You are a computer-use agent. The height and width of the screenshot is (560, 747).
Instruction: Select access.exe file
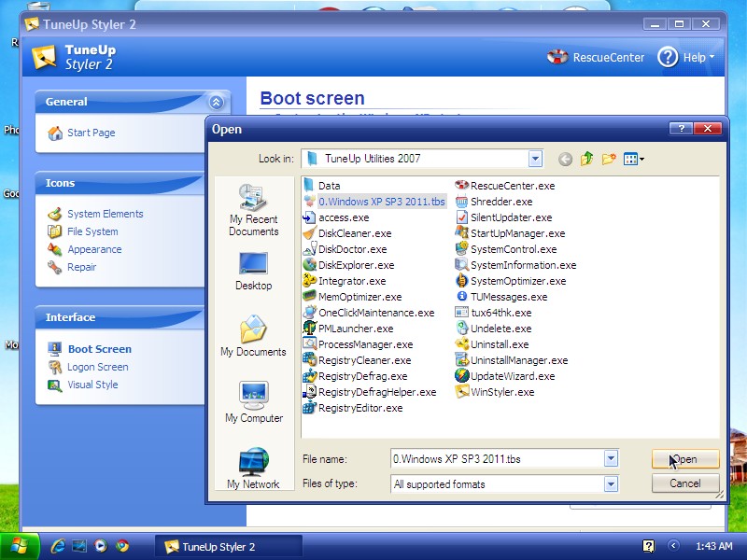pos(336,217)
